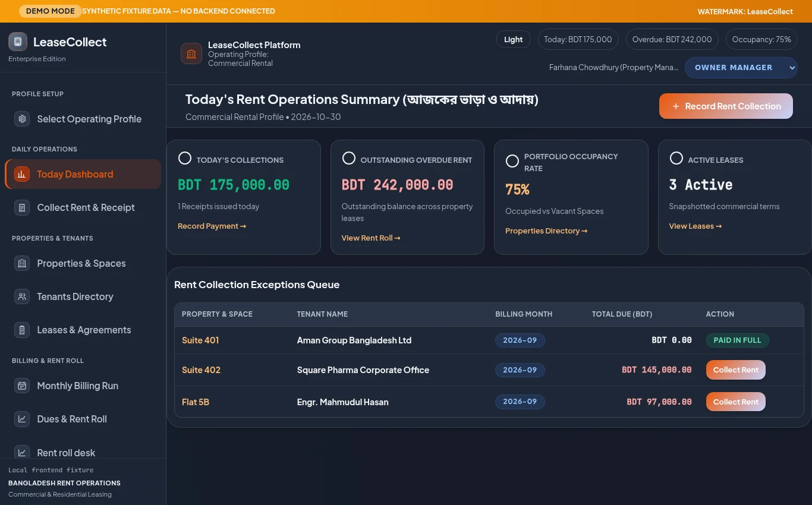Collect rent for Engr. Mahmudul Hasan
The width and height of the screenshot is (812, 505).
coord(736,402)
